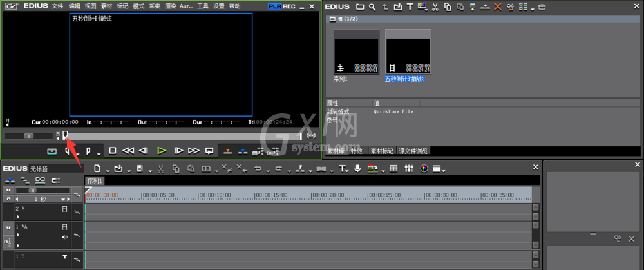Switch player to REC mode

(x=289, y=6)
